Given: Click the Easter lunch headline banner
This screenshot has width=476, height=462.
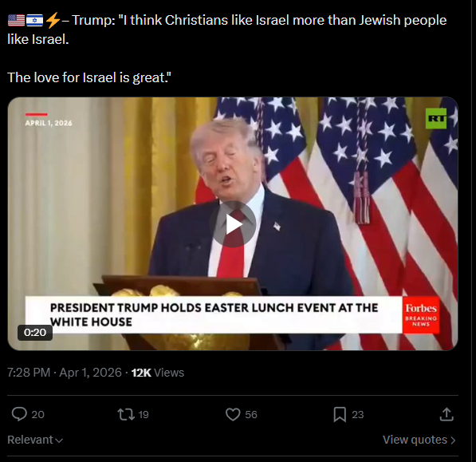Looking at the screenshot, I should coord(214,314).
